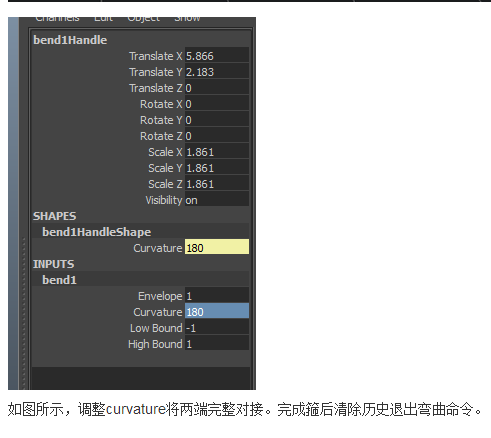Click the Scale Y value 1.861
491x438 pixels.
tap(217, 168)
